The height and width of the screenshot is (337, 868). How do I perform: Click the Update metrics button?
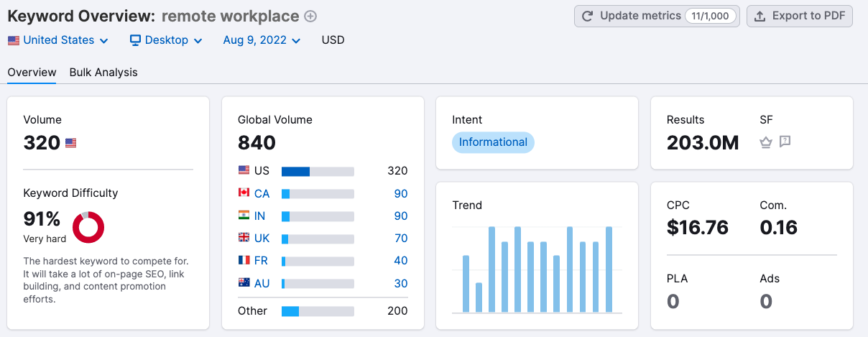pyautogui.click(x=656, y=17)
